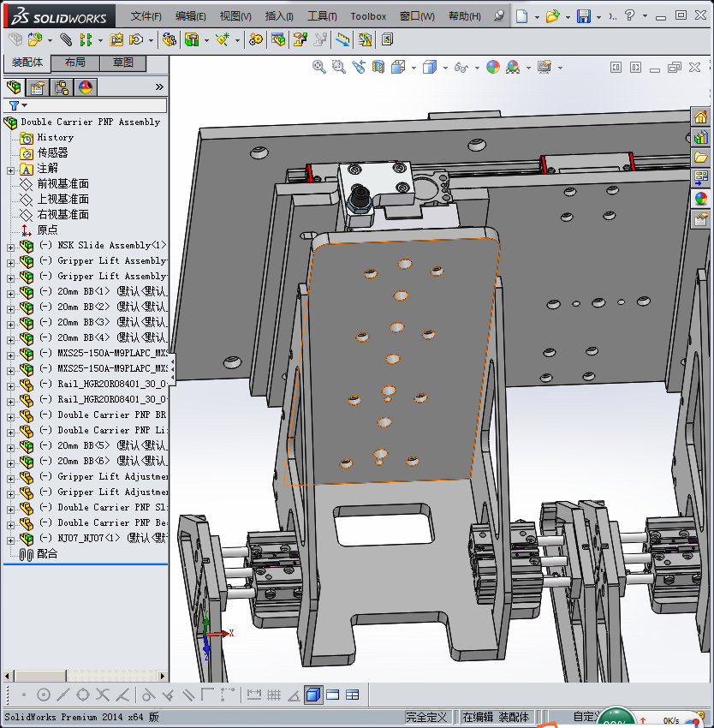Toggle the shaded 3D view button
714x728 pixels.
pos(313,695)
